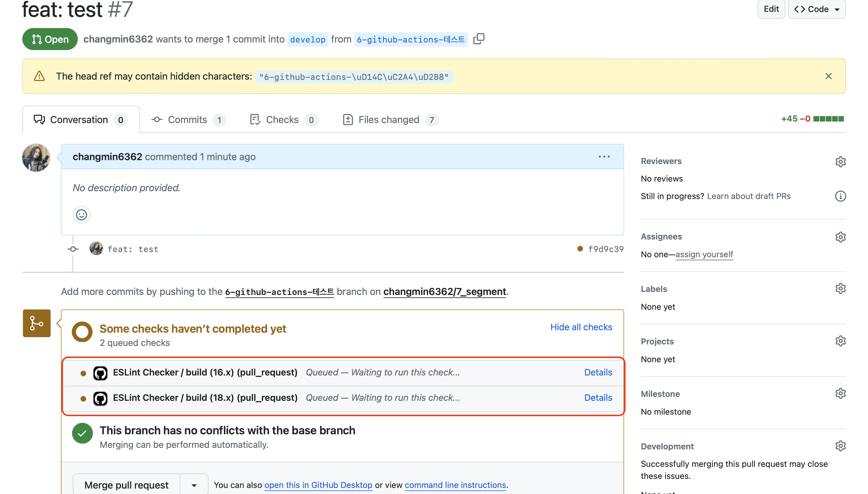
Task: Open the Commits tab
Action: point(188,119)
